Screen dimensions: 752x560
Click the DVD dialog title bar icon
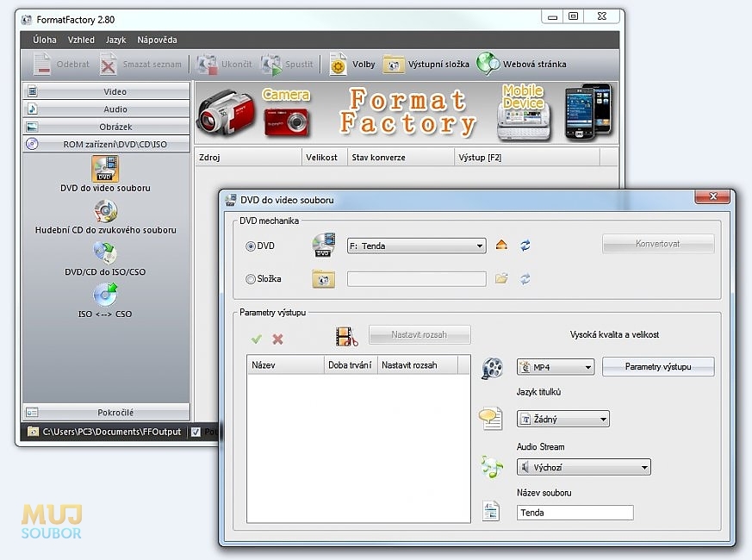point(231,200)
